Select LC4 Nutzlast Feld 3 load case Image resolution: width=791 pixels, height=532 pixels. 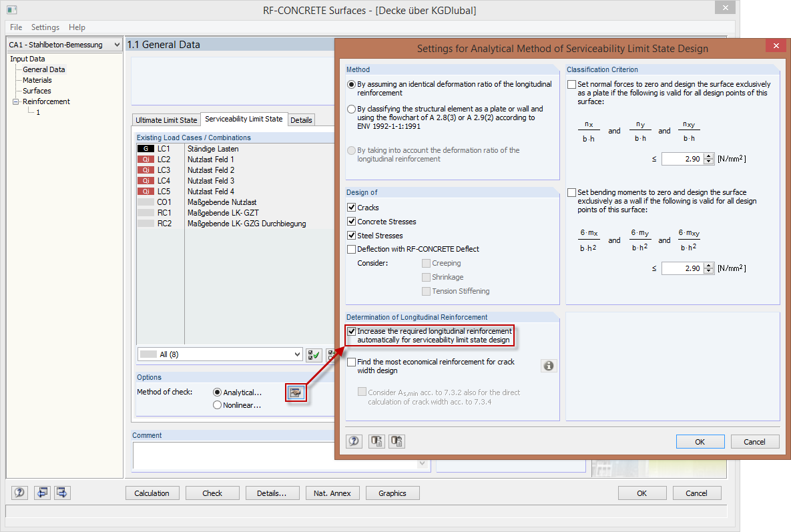point(235,180)
